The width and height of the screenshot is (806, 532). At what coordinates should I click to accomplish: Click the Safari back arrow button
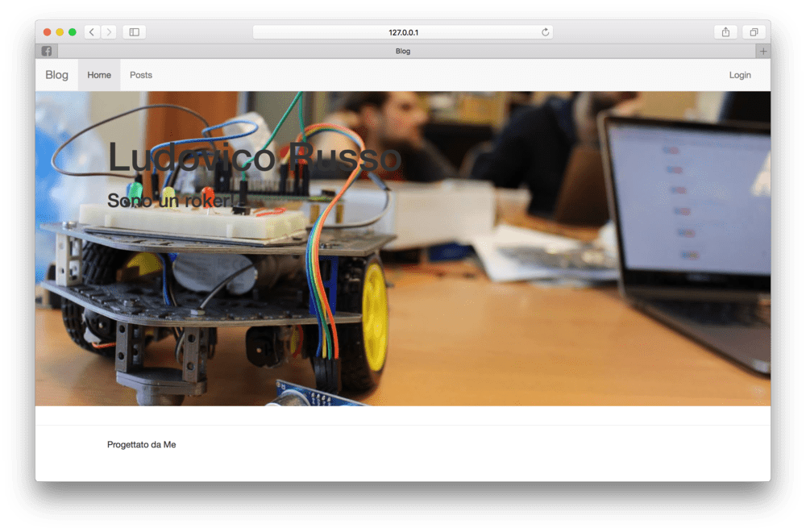pyautogui.click(x=92, y=32)
